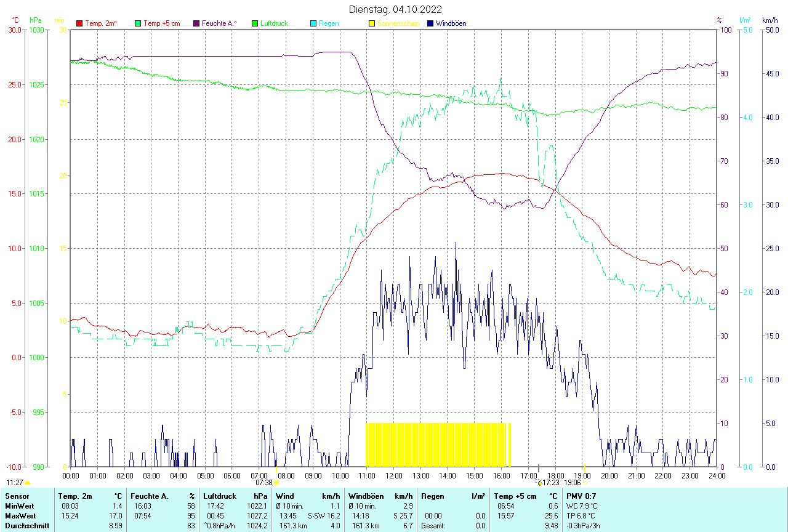The width and height of the screenshot is (788, 532).
Task: Select the 'Windböen' legend label
Action: coord(451,23)
